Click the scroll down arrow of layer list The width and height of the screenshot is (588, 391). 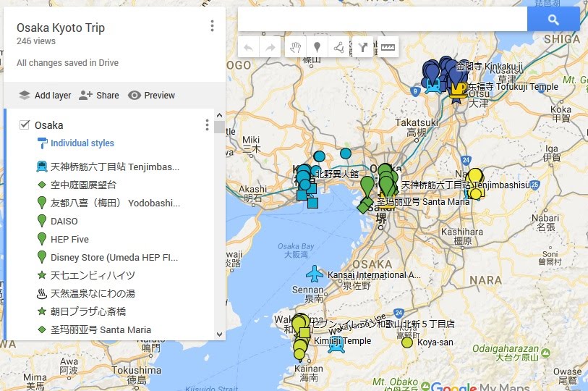219,334
